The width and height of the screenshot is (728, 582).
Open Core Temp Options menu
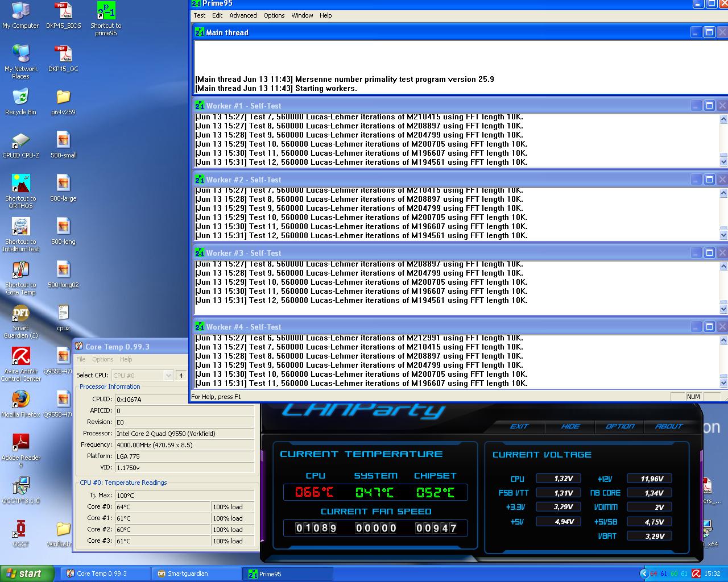[103, 359]
